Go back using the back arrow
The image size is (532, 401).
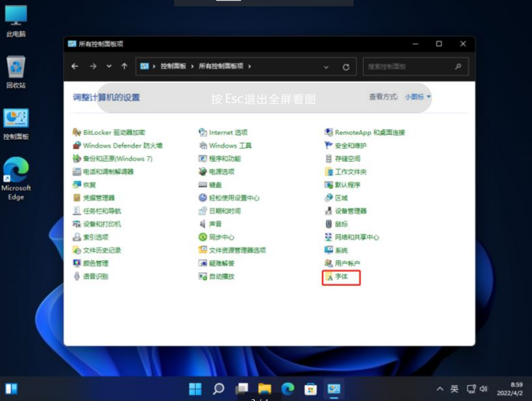point(75,66)
